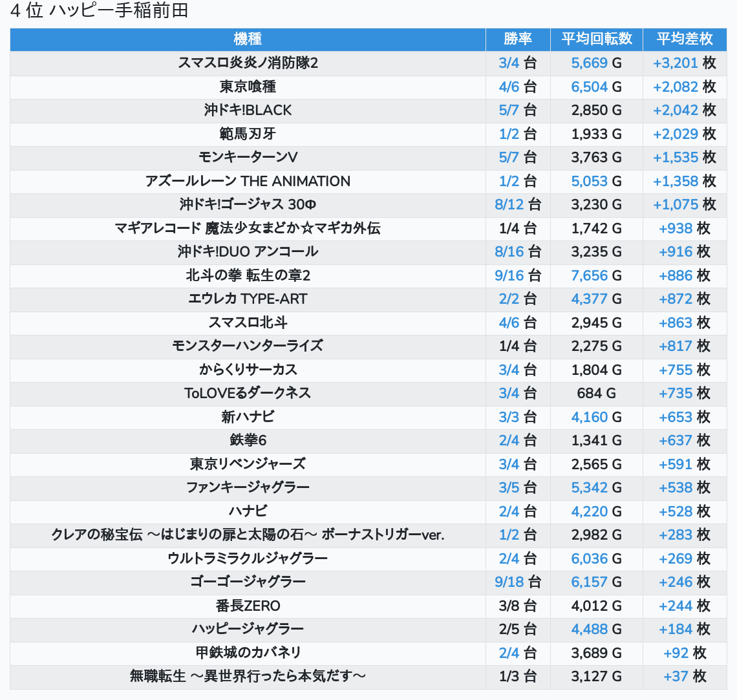This screenshot has height=700, width=737.
Task: Click the 甲鉄城のカバネリ machine name
Action: [x=248, y=653]
